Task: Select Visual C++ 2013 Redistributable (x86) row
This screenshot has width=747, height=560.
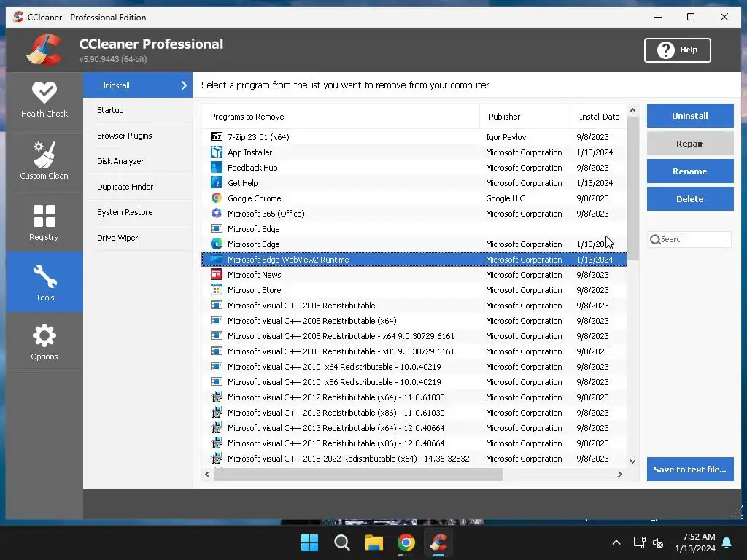Action: click(x=414, y=443)
